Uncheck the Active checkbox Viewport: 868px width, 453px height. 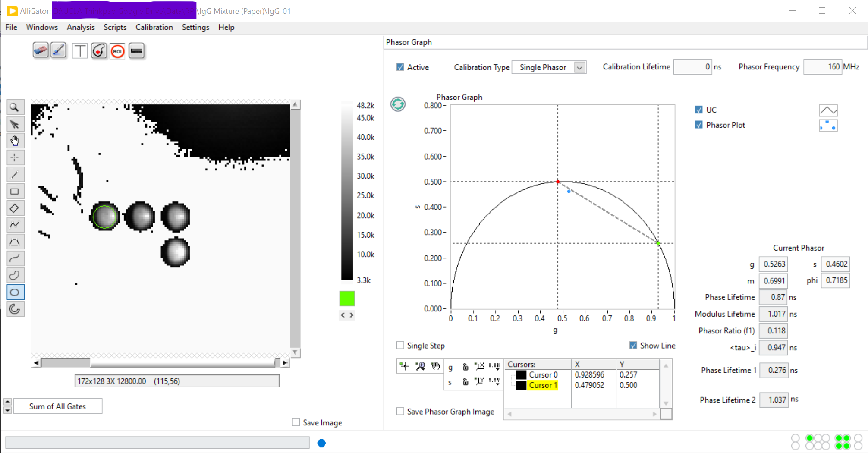400,67
